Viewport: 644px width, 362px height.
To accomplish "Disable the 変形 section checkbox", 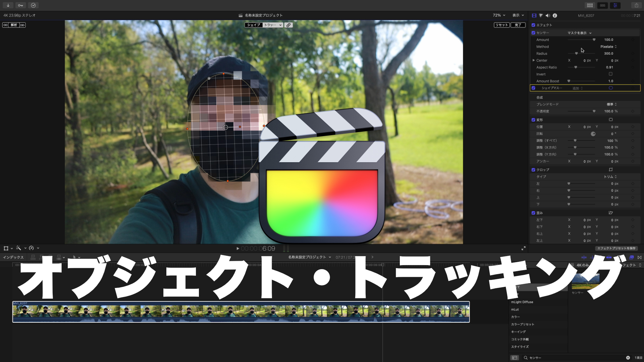I will (x=533, y=120).
